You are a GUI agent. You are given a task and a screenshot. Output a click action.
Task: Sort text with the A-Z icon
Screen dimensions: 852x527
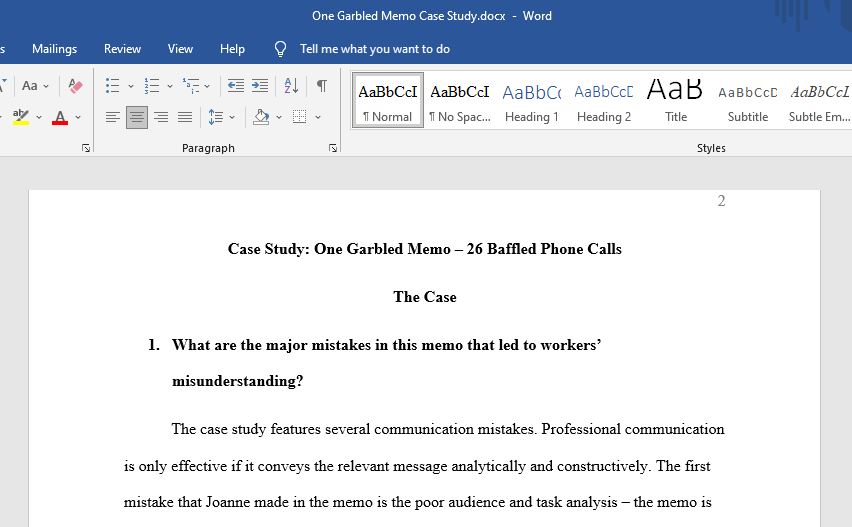point(291,85)
